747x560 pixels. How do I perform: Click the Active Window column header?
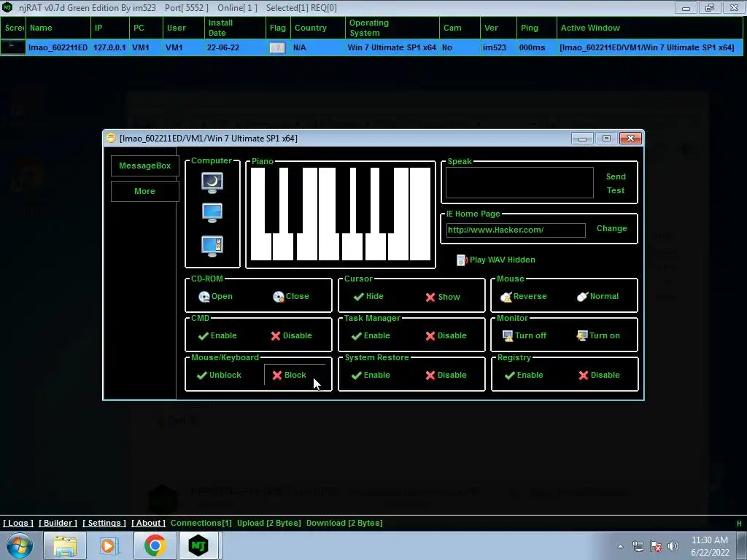point(649,28)
